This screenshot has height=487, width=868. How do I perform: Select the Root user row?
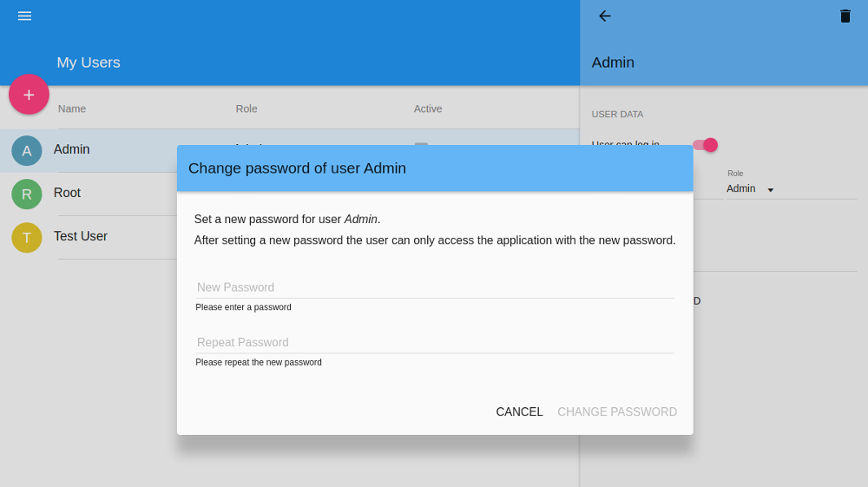(89, 194)
